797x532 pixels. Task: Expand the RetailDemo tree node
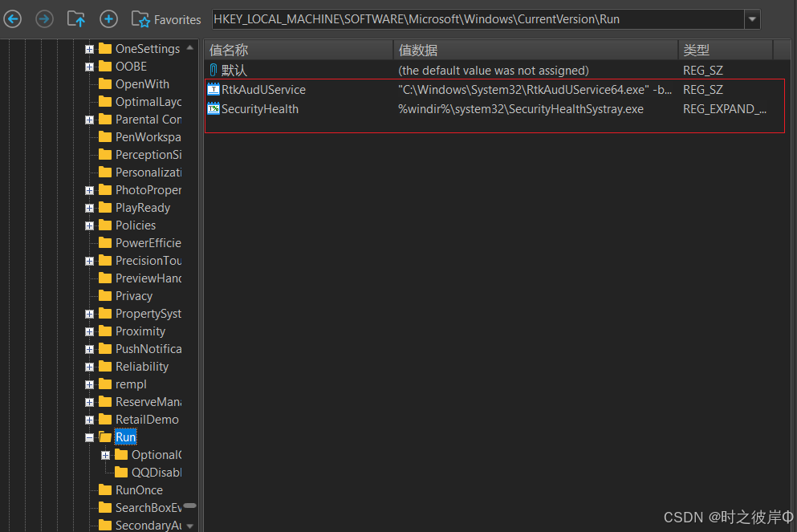[x=89, y=420]
